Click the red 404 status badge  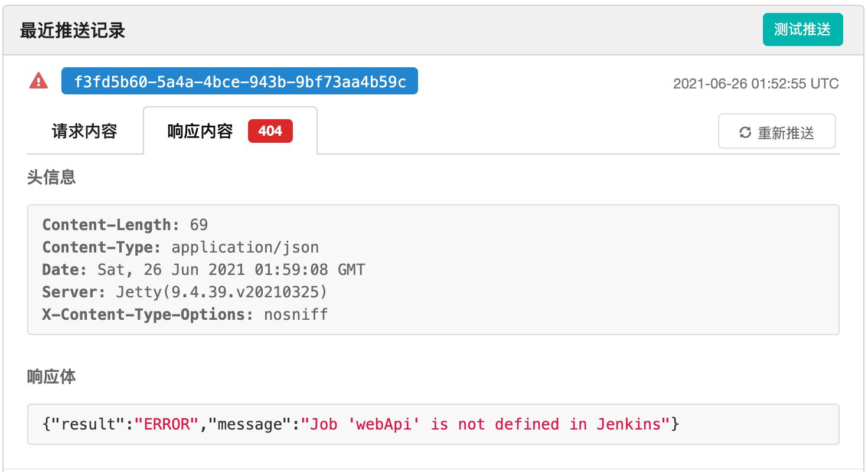[270, 132]
